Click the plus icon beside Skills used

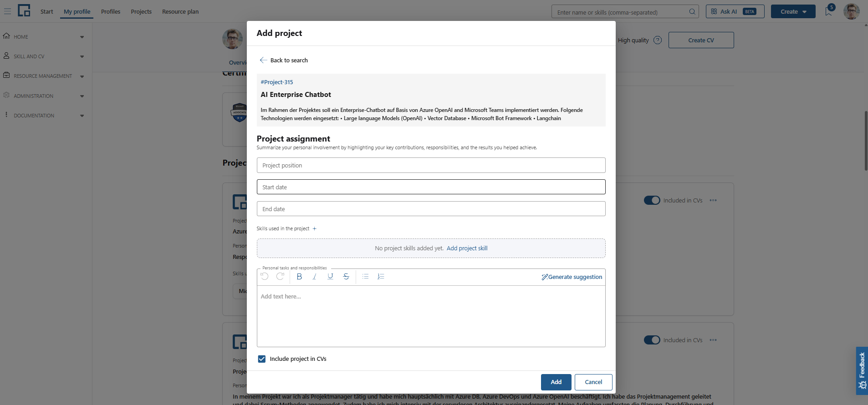coord(314,229)
